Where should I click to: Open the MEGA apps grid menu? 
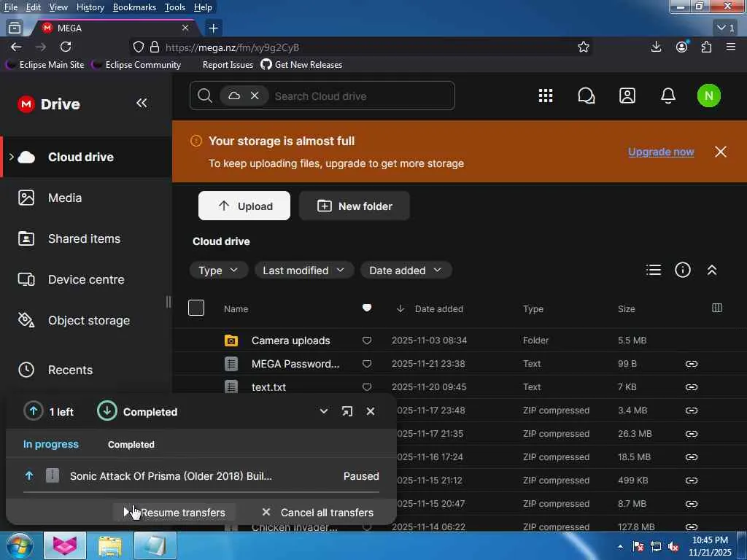coord(546,96)
